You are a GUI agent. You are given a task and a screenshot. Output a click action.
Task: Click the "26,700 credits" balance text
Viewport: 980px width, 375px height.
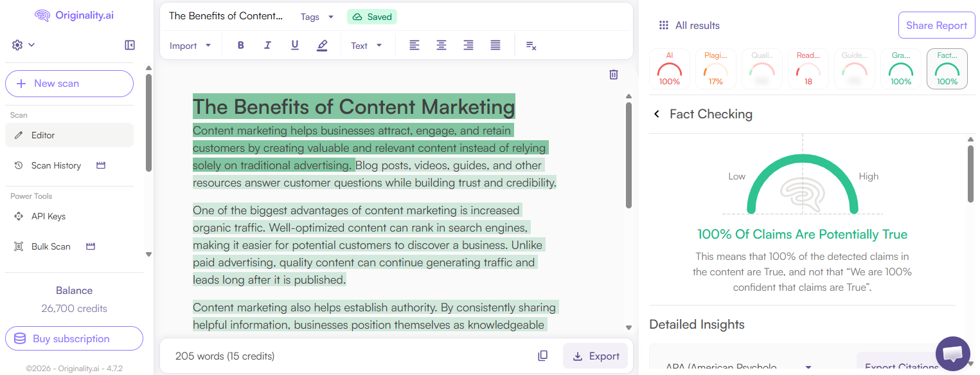[x=74, y=309]
